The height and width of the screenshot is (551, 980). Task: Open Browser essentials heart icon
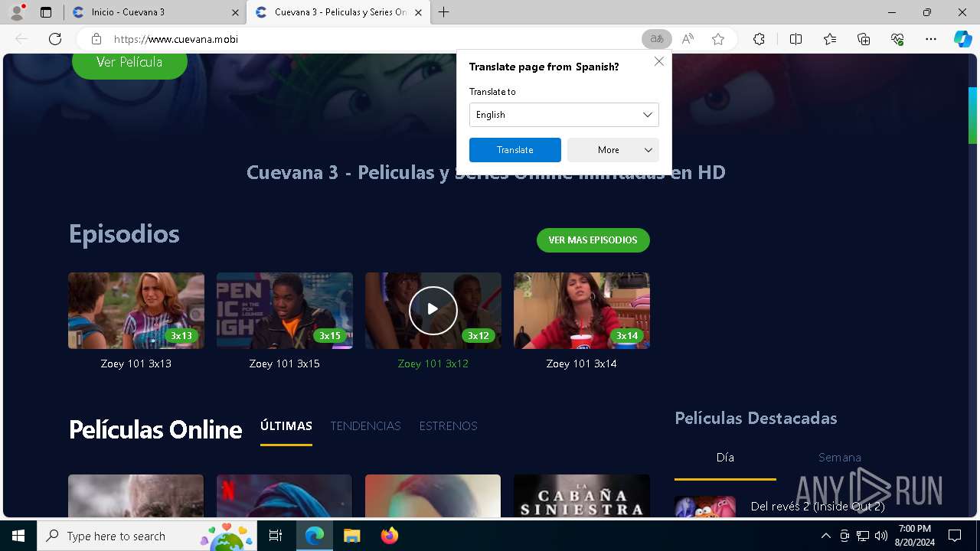pyautogui.click(x=897, y=39)
